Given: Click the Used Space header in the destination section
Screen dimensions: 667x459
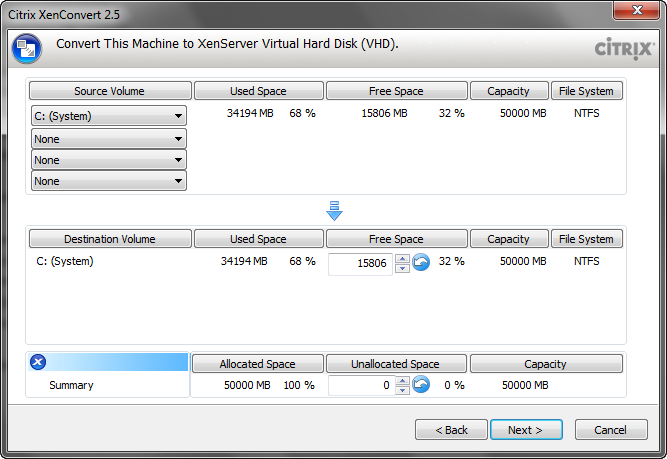Looking at the screenshot, I should pyautogui.click(x=259, y=239).
